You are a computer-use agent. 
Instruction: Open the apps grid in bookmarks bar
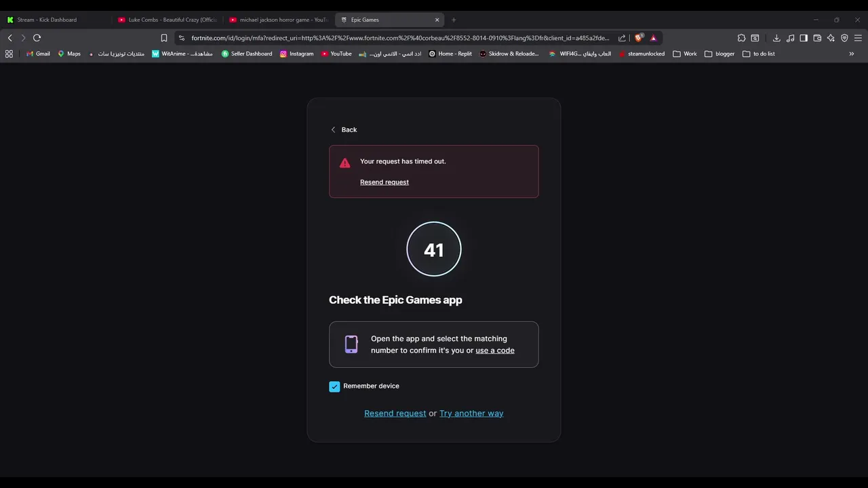pyautogui.click(x=9, y=54)
